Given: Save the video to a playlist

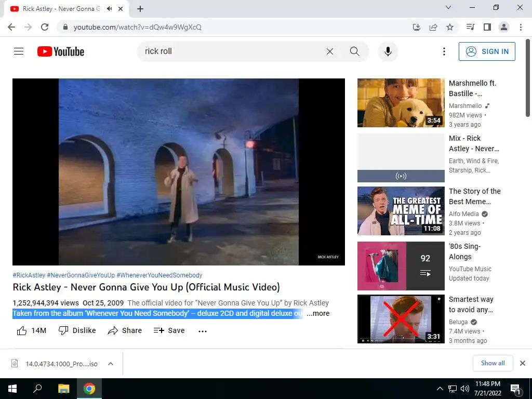Looking at the screenshot, I should point(169,330).
